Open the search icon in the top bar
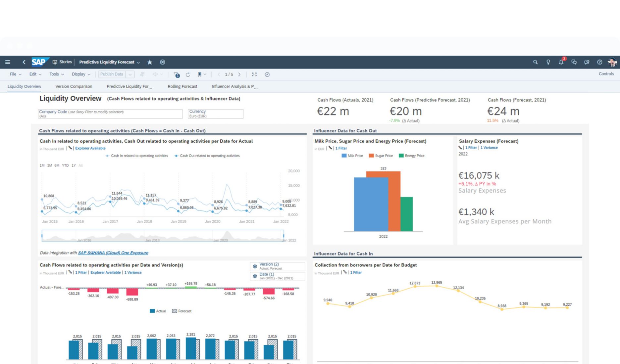Image resolution: width=620 pixels, height=364 pixels. (x=535, y=62)
